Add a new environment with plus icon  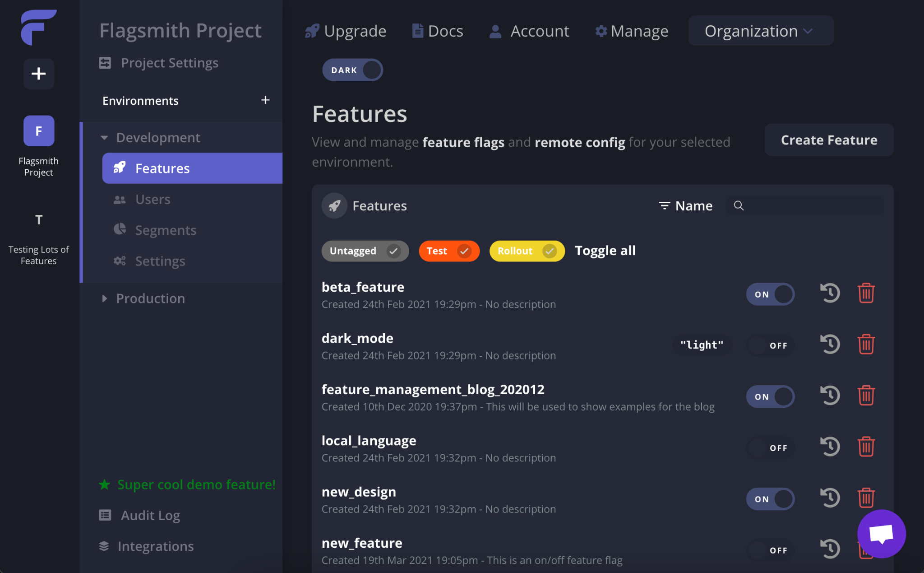coord(265,100)
